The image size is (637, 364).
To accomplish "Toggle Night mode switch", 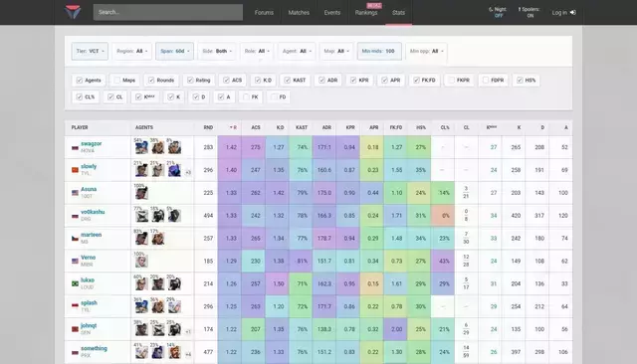I will click(498, 12).
